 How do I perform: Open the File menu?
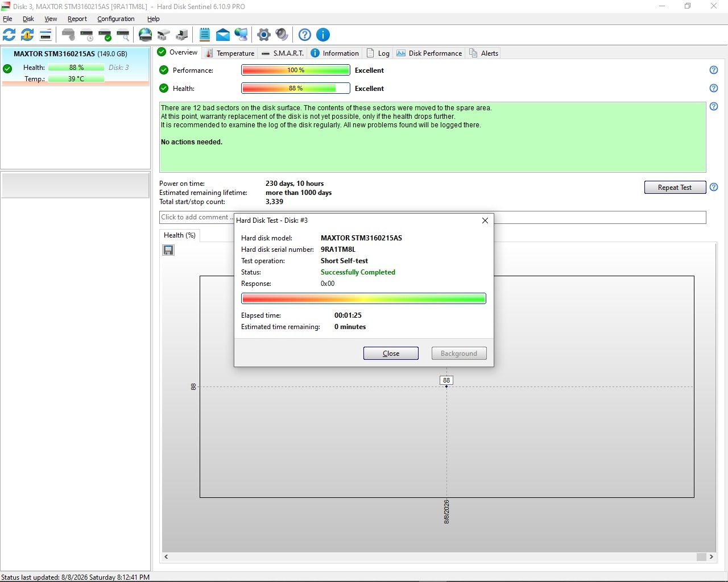7,19
